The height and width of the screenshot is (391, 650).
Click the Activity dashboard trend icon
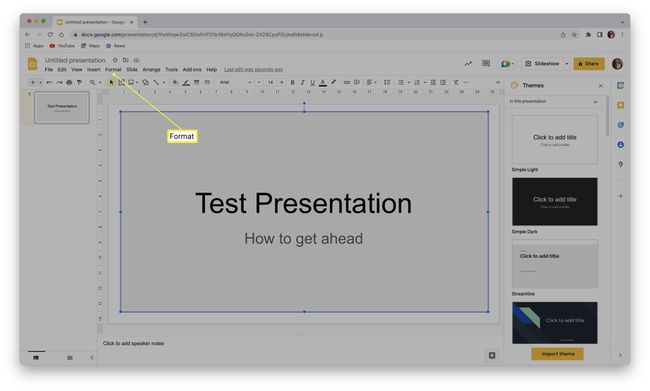click(x=468, y=63)
